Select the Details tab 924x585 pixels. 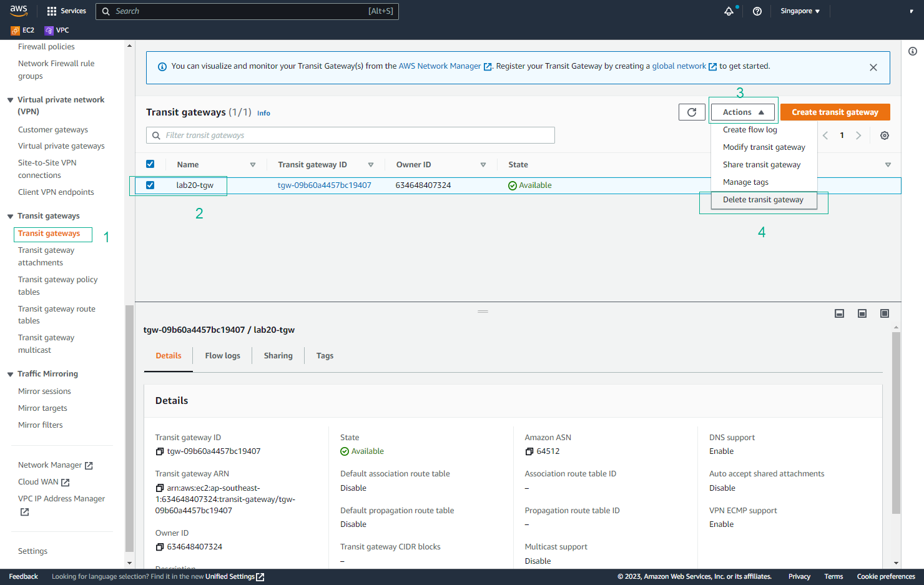point(169,356)
